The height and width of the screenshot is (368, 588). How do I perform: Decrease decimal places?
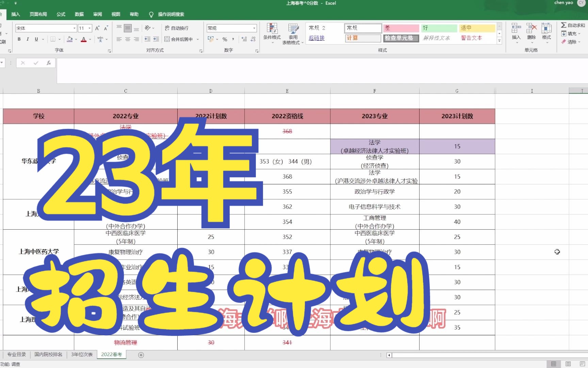click(253, 39)
